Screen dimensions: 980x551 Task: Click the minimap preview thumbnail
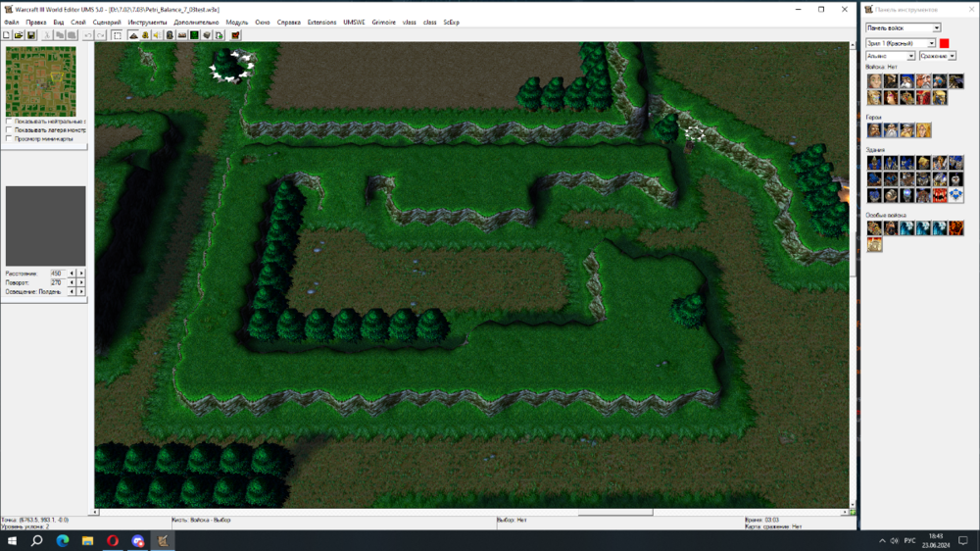point(40,80)
